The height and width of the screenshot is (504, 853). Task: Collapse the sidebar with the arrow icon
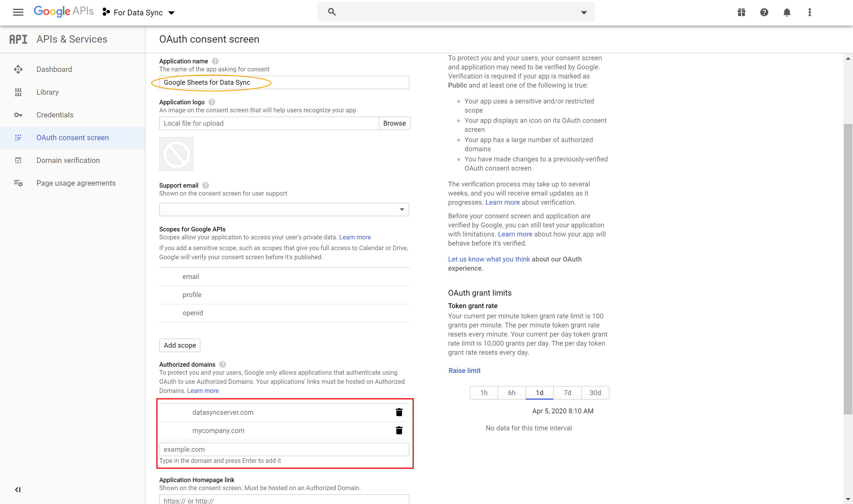click(x=18, y=490)
